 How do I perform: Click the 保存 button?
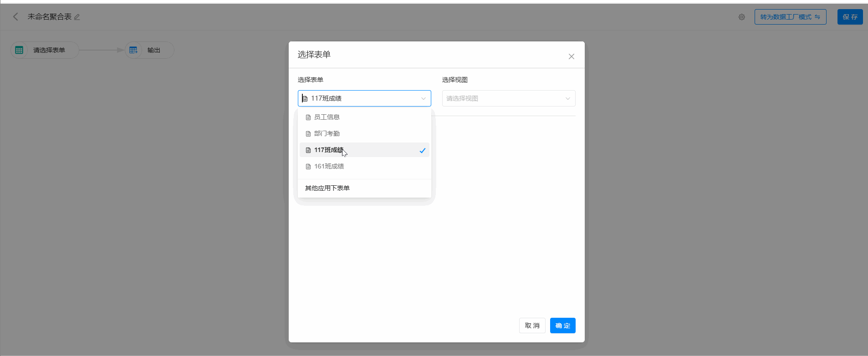coord(850,17)
